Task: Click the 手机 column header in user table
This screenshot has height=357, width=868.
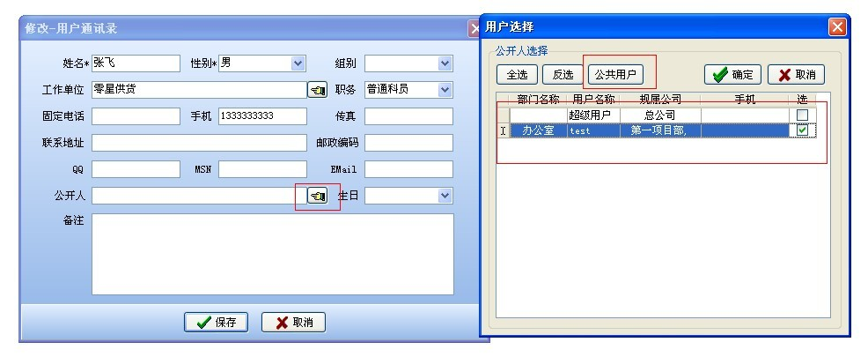Action: (x=745, y=100)
